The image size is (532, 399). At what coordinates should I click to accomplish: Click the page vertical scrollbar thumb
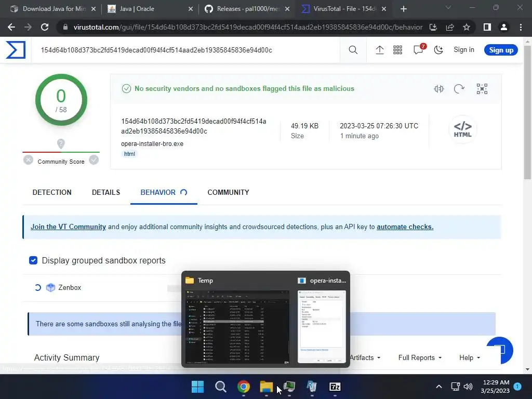point(527,112)
